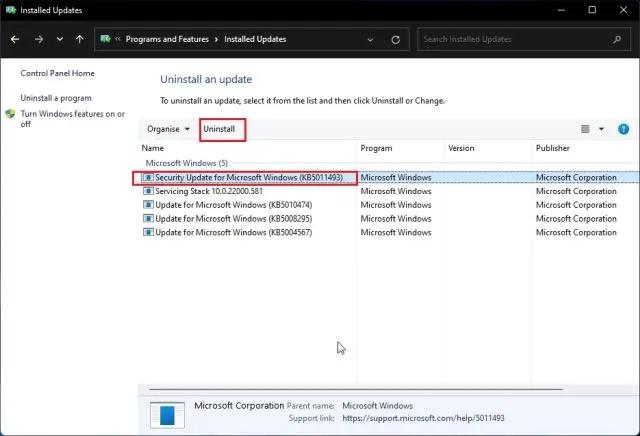640x436 pixels.
Task: Click the Windows features shield icon
Action: (10, 114)
